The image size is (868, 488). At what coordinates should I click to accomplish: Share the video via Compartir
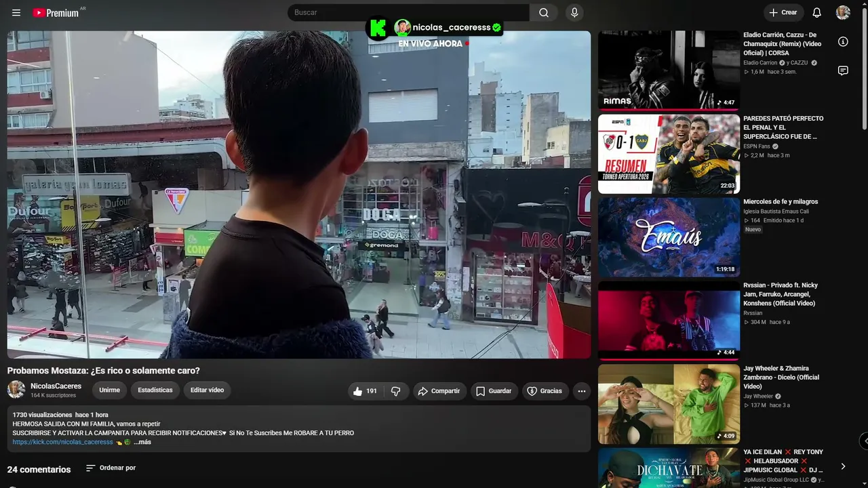[439, 391]
